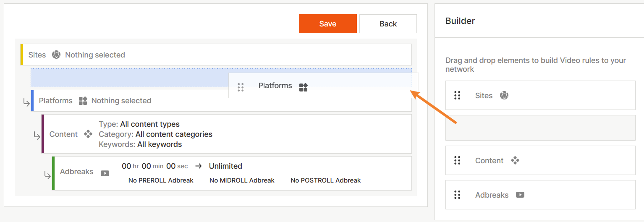
Task: Select the 'No MIDROLL Adbreak' label
Action: pyautogui.click(x=242, y=180)
